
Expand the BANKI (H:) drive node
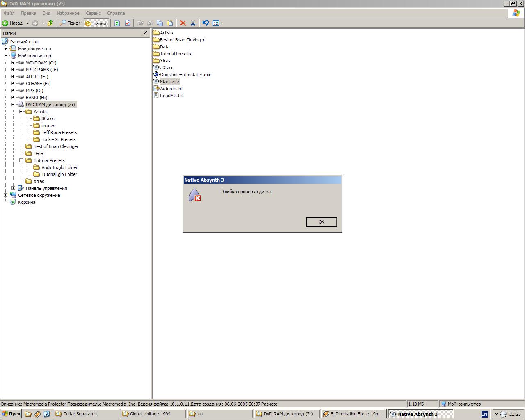pos(14,98)
